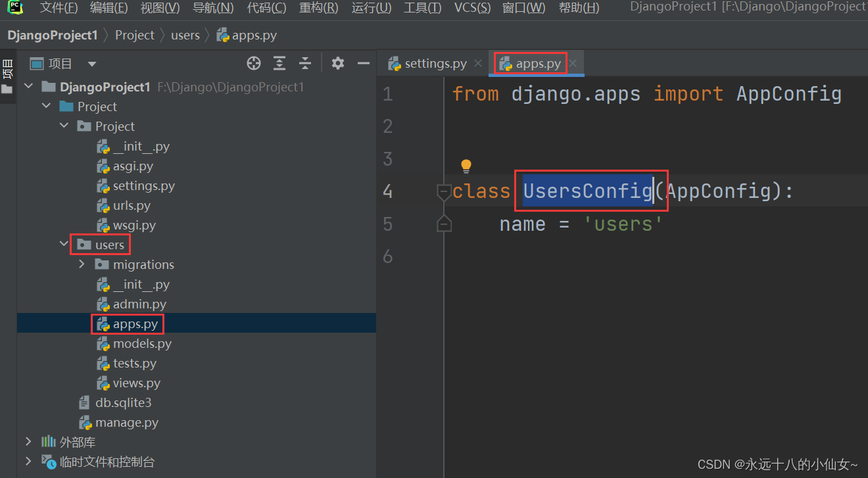Screen dimensions: 868x478
Task: Click users in the breadcrumb bar
Action: (185, 36)
